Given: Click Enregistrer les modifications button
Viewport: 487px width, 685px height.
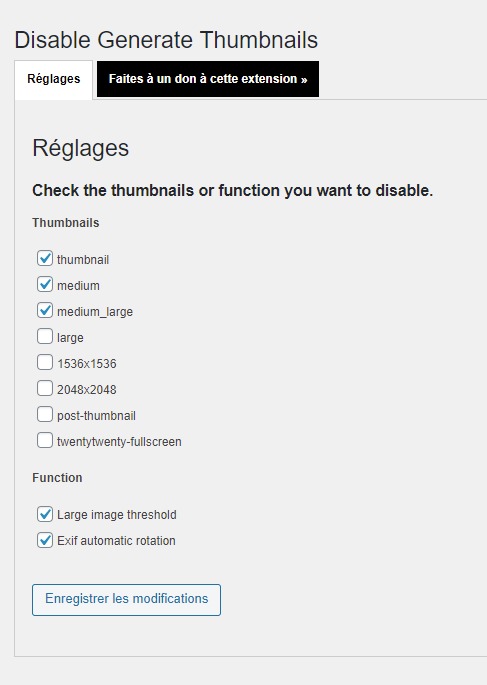Looking at the screenshot, I should (x=126, y=600).
